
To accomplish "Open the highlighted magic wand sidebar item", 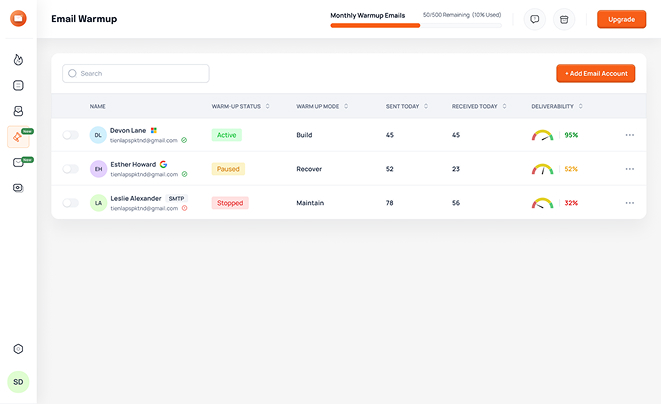I will (x=18, y=137).
